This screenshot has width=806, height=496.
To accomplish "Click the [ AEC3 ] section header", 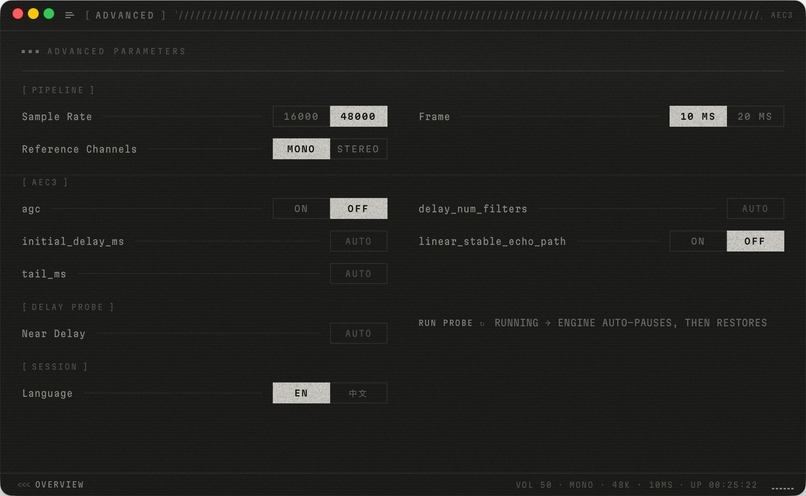I will click(x=45, y=182).
